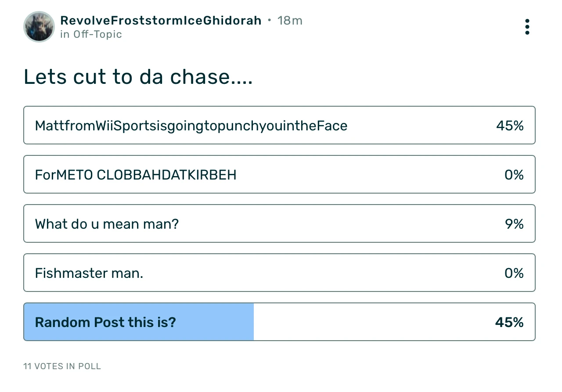This screenshot has width=562, height=392.
Task: Open the 'Lets cut to da chase....' post title
Action: 138,77
